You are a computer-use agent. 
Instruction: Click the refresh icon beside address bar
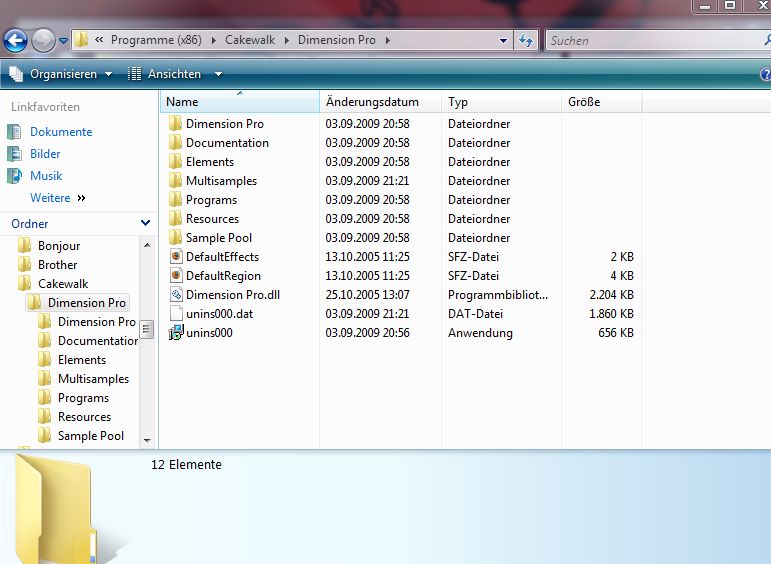point(527,41)
